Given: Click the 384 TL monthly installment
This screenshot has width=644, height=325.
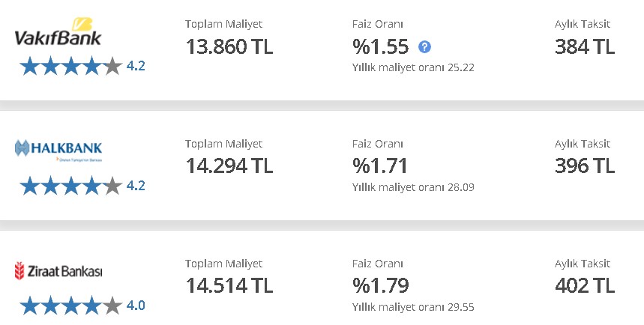Looking at the screenshot, I should [585, 46].
